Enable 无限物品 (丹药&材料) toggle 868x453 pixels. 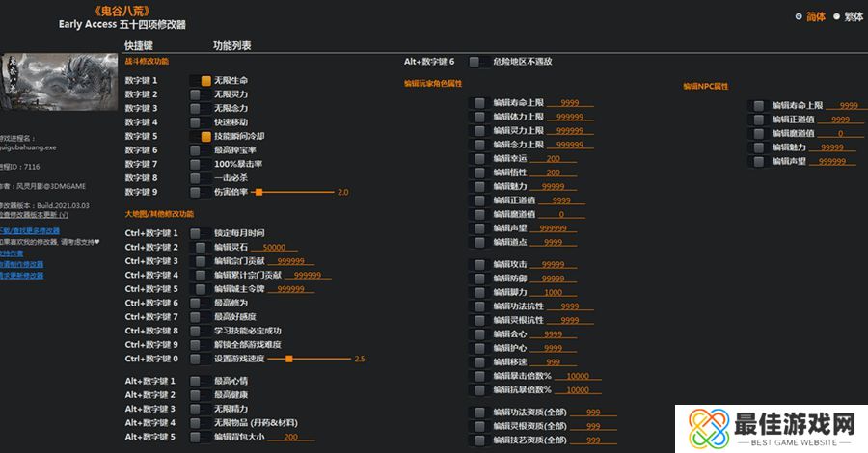tap(196, 422)
